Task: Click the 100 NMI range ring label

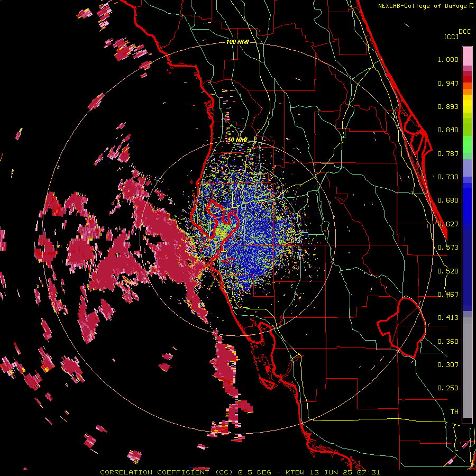Action: [237, 42]
